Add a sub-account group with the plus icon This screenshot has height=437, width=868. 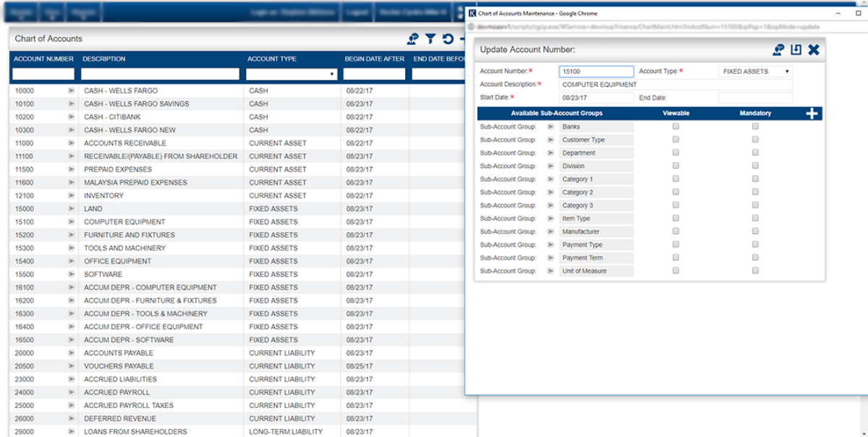click(812, 114)
